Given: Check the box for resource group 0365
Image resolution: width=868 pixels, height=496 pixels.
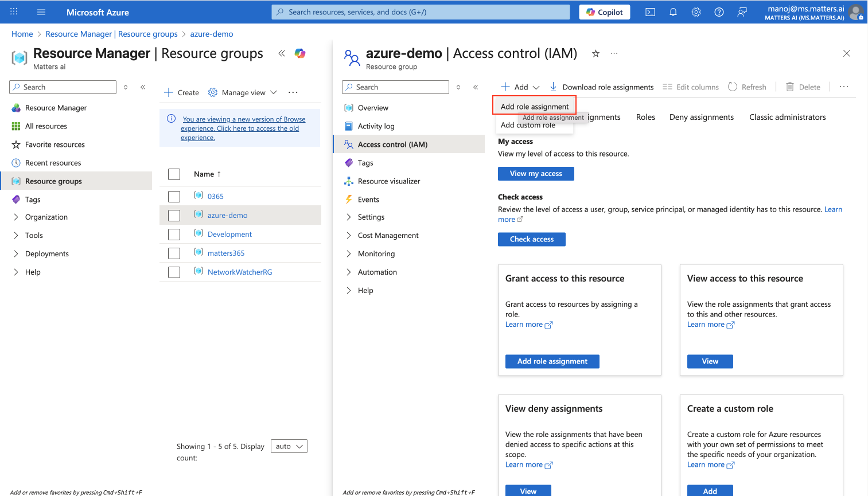Looking at the screenshot, I should (174, 197).
